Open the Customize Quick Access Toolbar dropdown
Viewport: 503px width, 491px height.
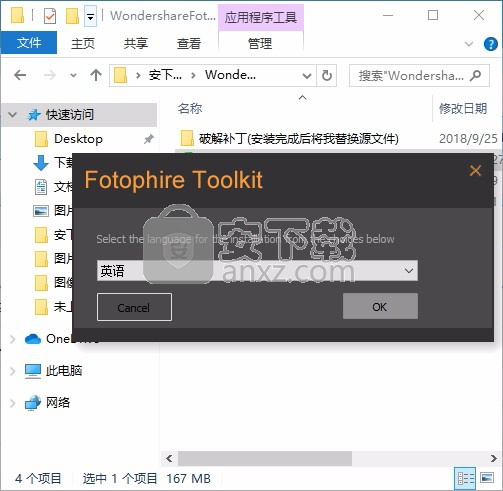click(90, 16)
